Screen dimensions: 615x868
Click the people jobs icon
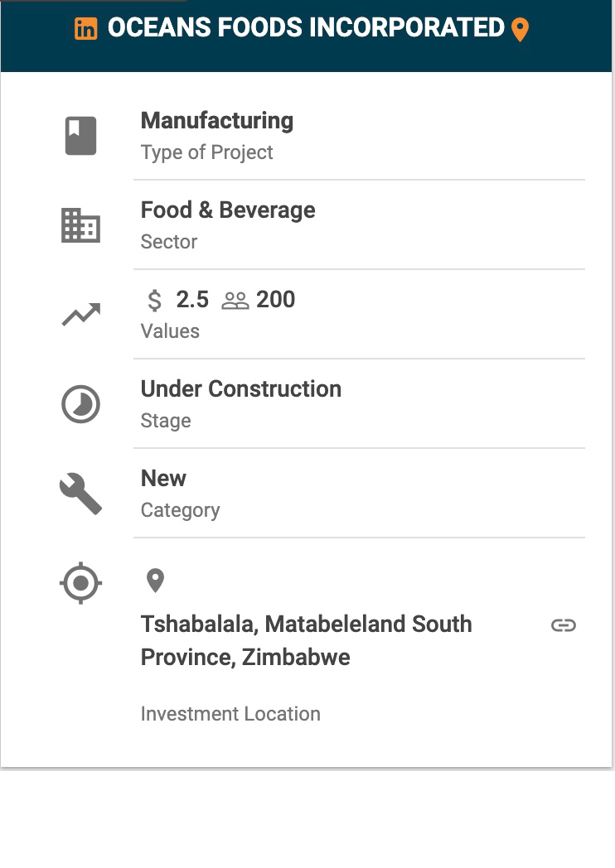235,301
